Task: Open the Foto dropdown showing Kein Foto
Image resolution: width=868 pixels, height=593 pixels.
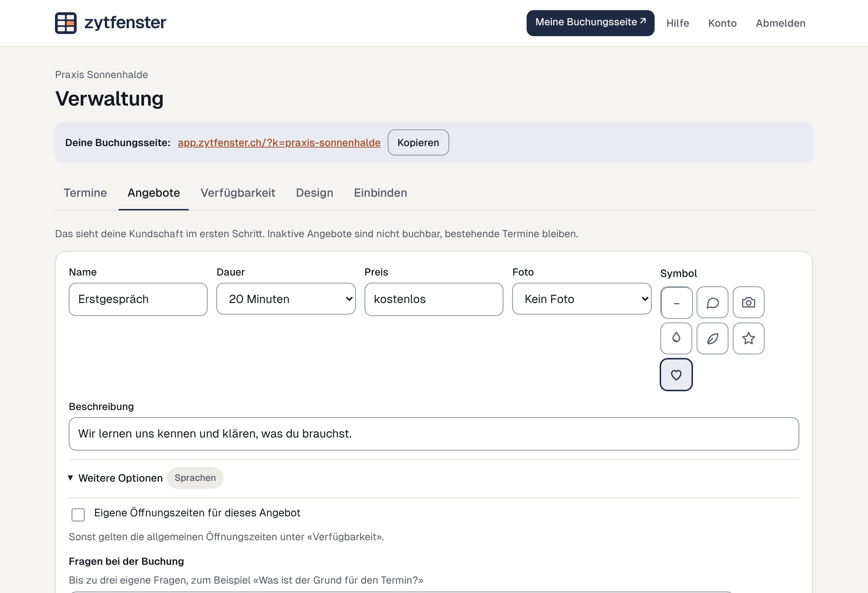Action: pos(582,299)
